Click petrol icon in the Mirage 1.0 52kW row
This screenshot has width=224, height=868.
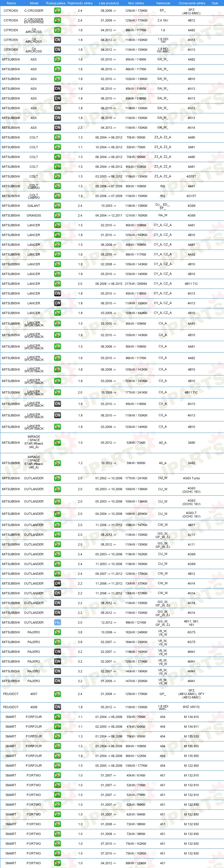pos(58,443)
